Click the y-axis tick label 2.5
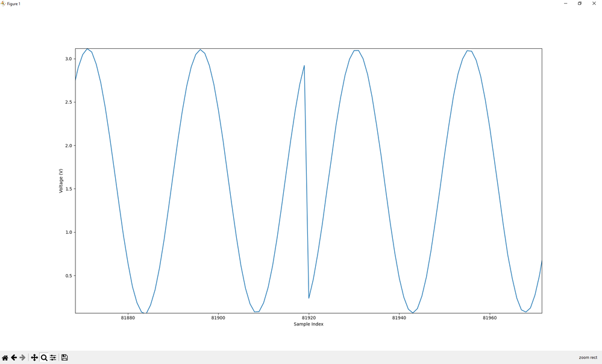 pos(68,102)
